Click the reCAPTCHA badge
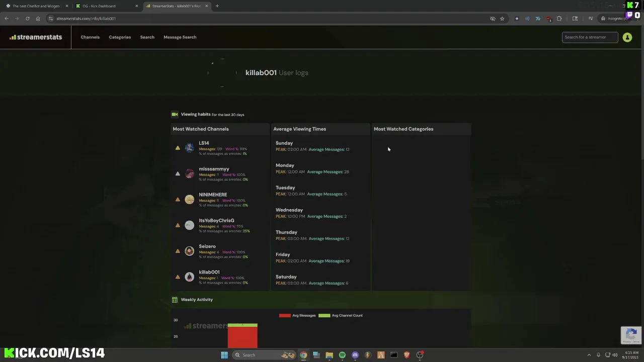The height and width of the screenshot is (362, 644). [631, 335]
